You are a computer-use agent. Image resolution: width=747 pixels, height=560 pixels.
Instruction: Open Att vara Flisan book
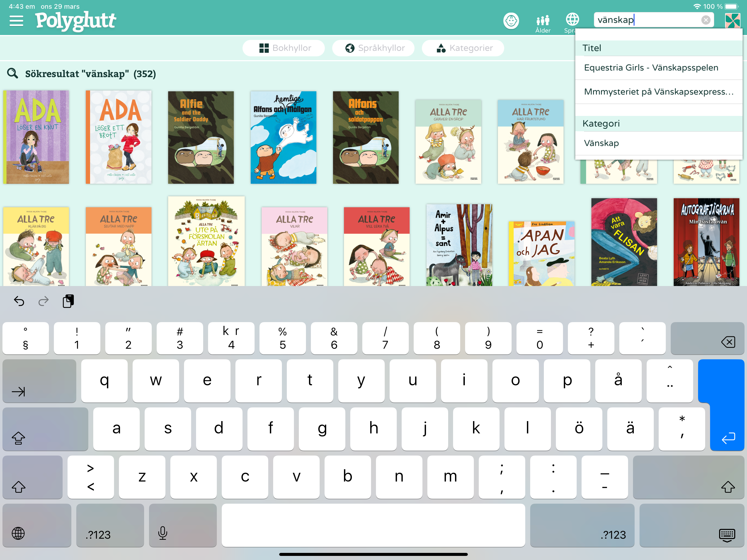pyautogui.click(x=624, y=242)
